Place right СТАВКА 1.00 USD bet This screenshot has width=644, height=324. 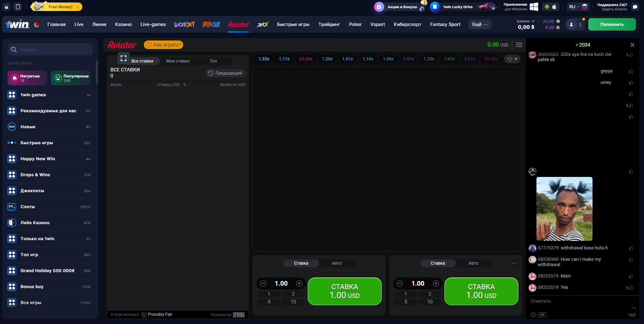[481, 291]
